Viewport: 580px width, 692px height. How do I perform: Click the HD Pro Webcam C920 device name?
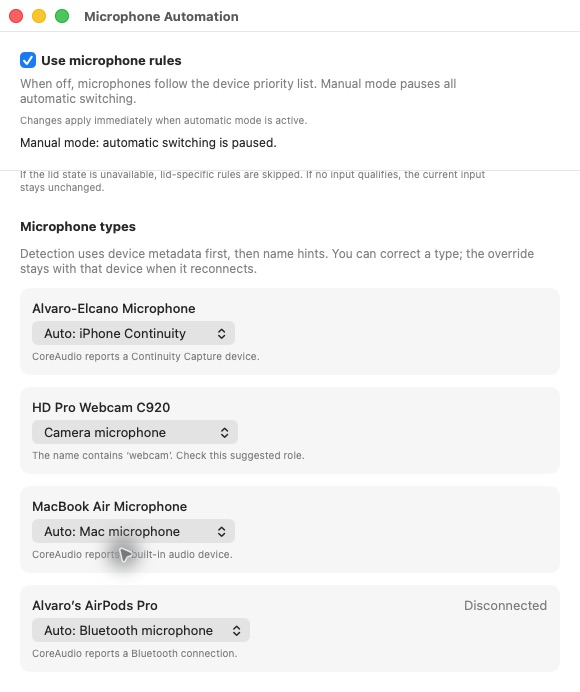click(101, 407)
